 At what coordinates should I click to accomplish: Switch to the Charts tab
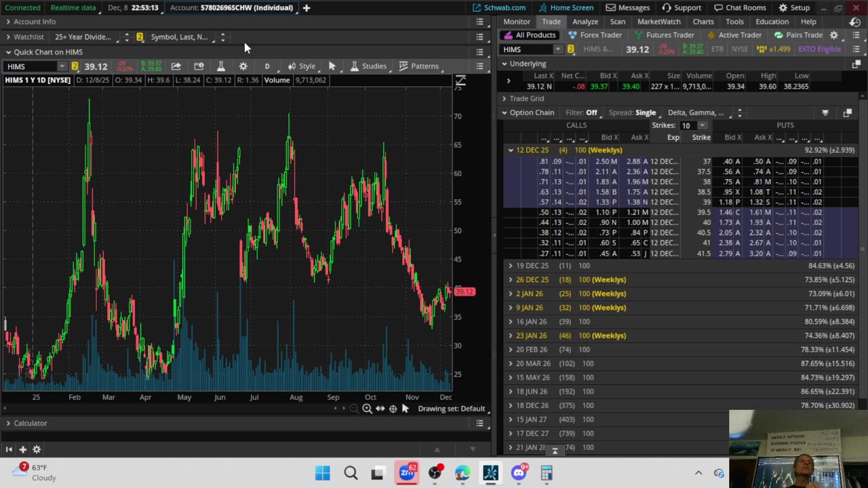coord(703,22)
